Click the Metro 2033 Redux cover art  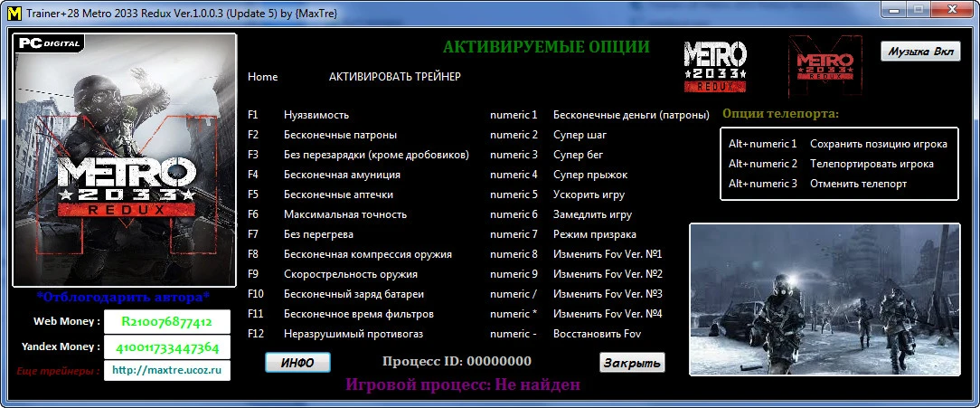point(125,159)
